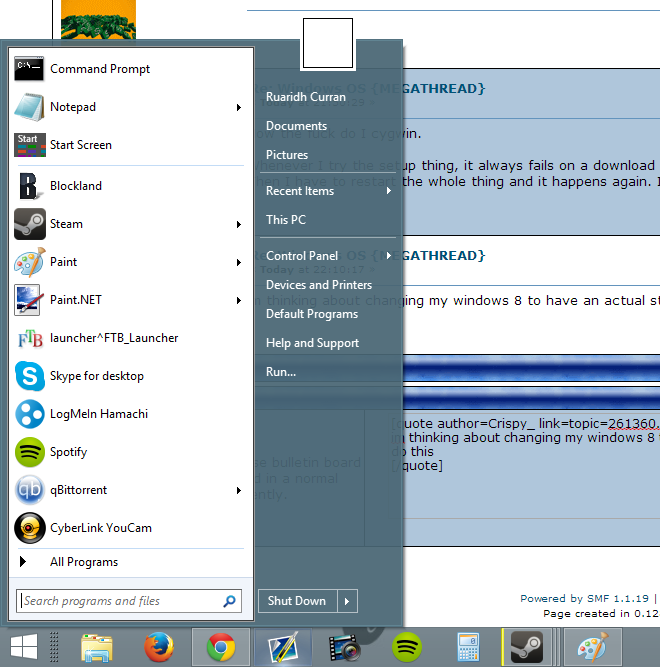Viewport: 660px width, 667px height.
Task: Click the search magnifier icon
Action: point(230,601)
